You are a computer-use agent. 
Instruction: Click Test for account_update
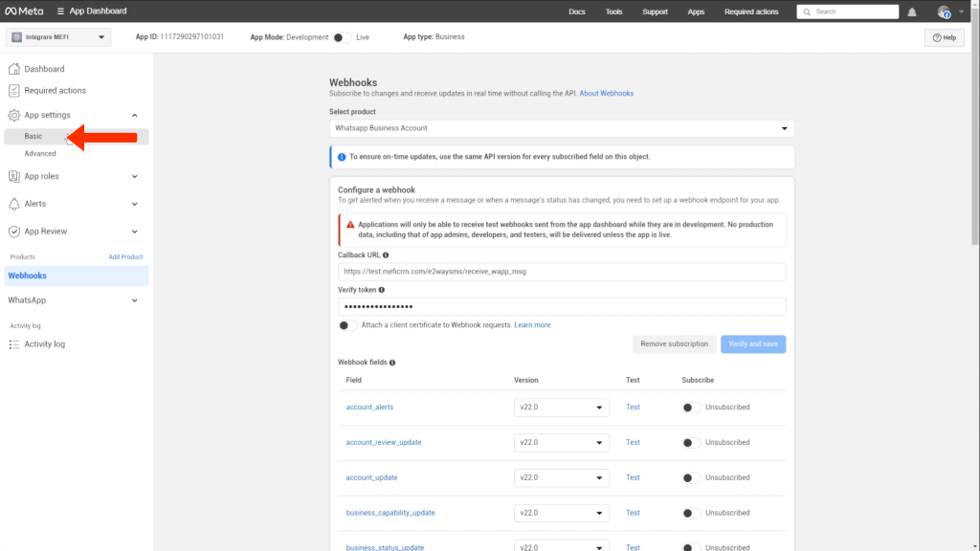click(x=633, y=477)
